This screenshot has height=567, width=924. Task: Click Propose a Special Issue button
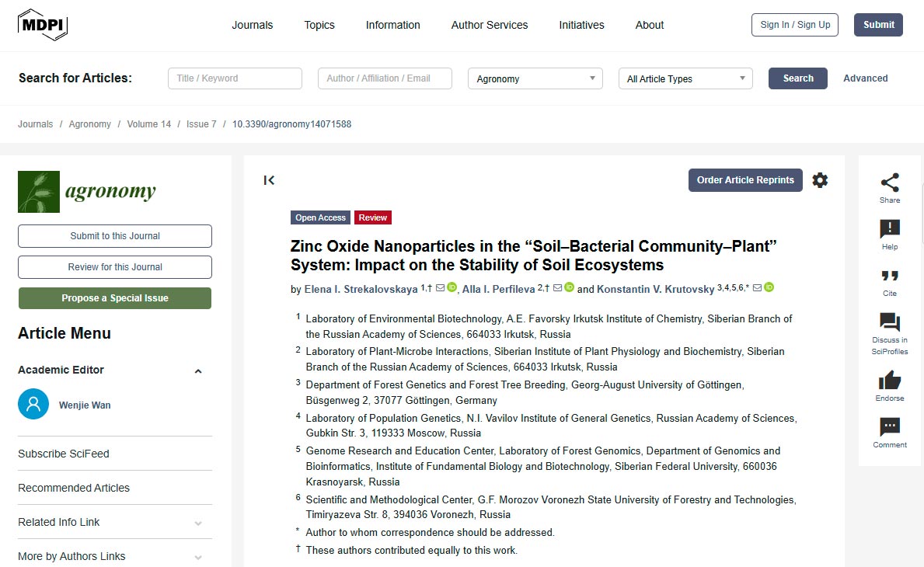115,298
